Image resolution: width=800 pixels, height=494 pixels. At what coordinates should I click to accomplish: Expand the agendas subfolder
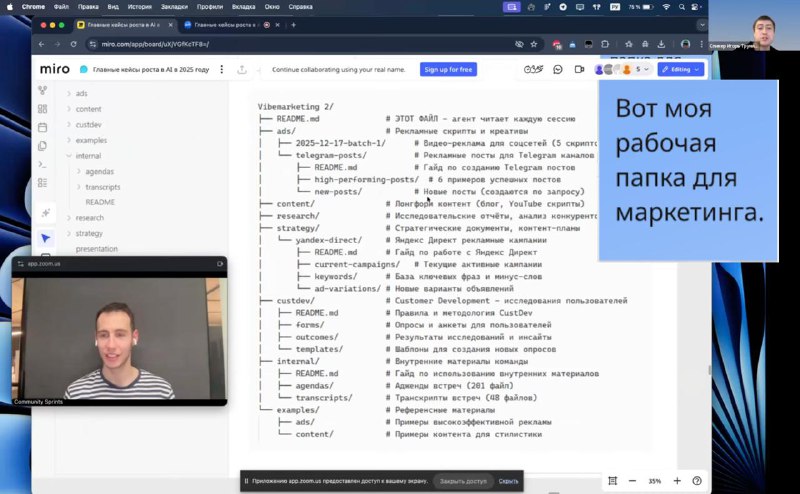(x=79, y=171)
